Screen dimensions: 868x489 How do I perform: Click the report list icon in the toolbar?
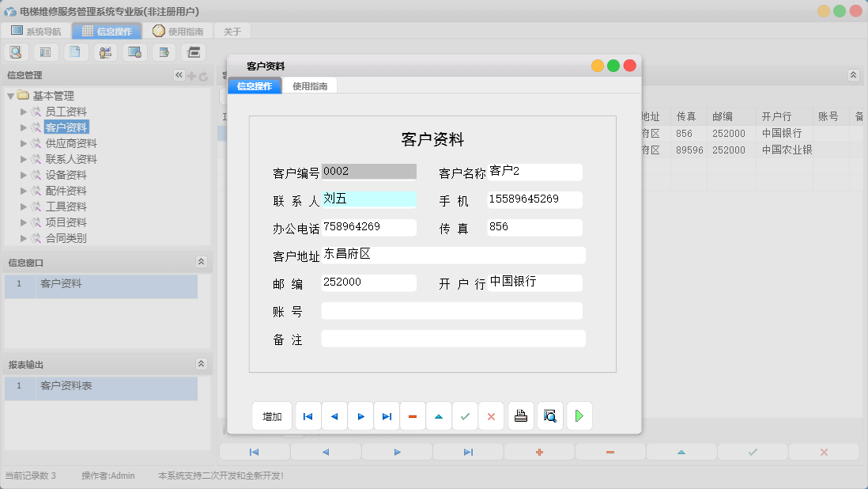(45, 51)
